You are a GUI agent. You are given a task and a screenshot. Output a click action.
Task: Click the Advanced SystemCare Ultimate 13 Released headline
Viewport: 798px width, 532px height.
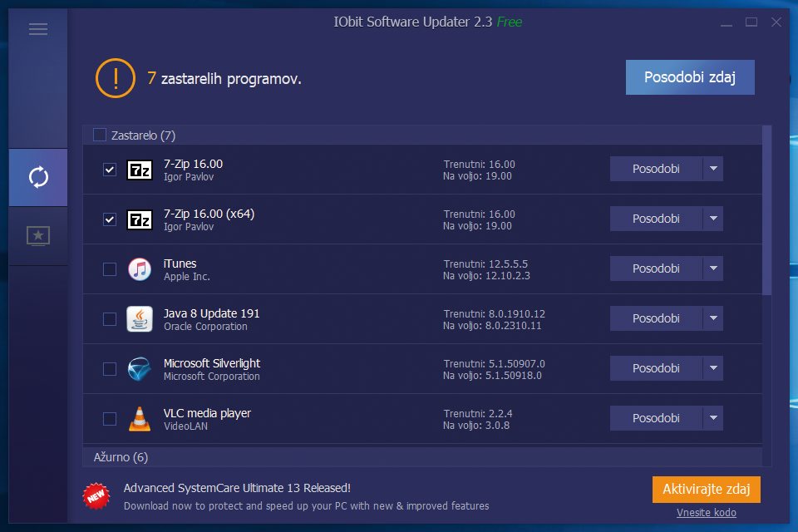click(237, 488)
